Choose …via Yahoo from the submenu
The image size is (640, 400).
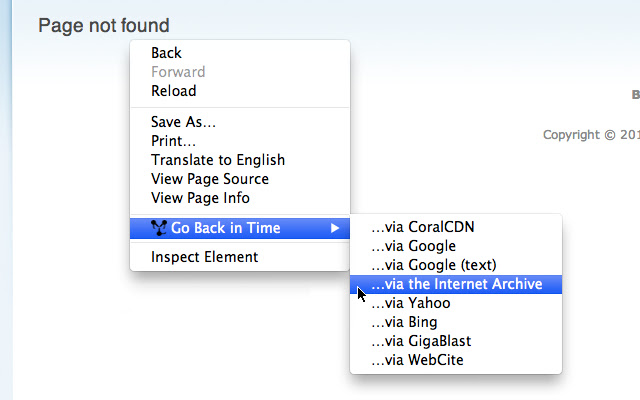(x=410, y=303)
